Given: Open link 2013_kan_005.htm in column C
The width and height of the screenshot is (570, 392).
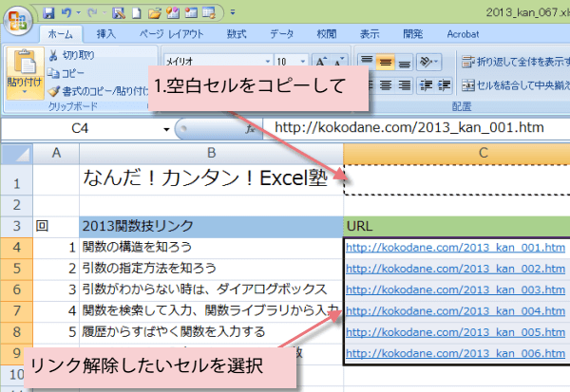Looking at the screenshot, I should tap(455, 332).
